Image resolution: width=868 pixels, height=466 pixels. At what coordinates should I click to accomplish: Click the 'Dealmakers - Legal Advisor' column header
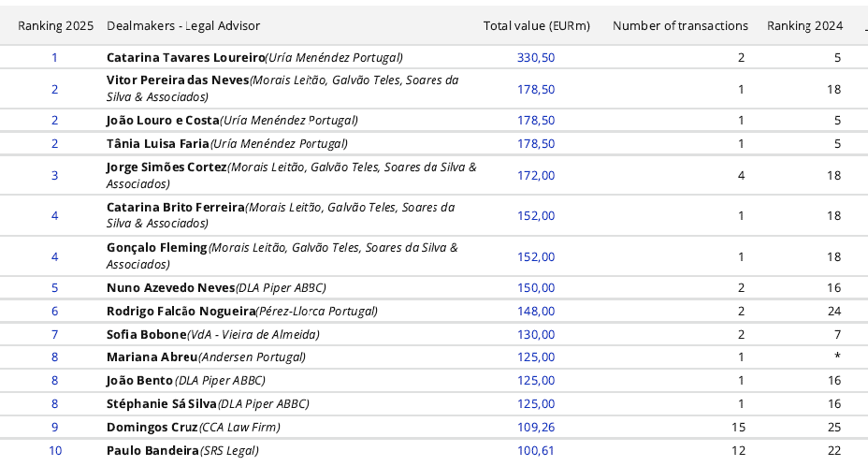(x=183, y=26)
